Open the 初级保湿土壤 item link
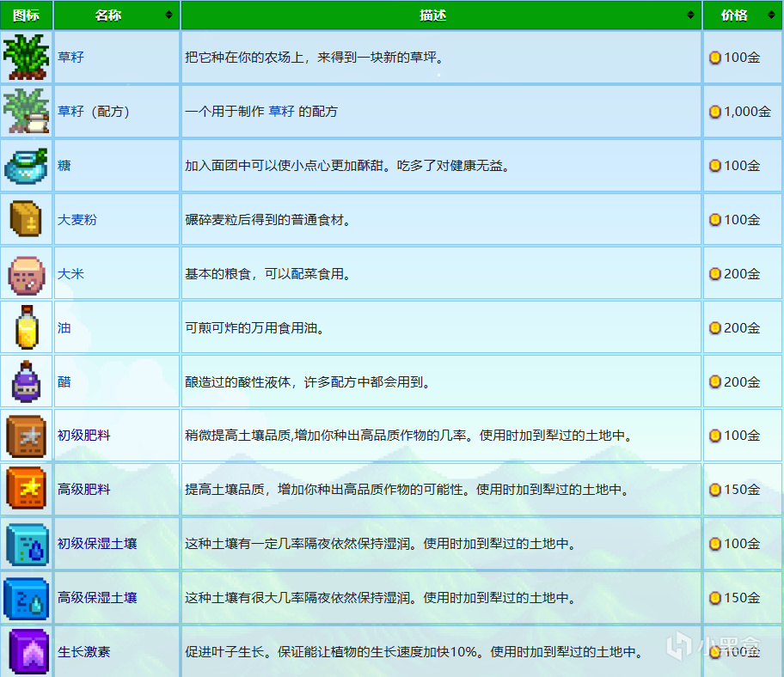784x677 pixels. [97, 544]
